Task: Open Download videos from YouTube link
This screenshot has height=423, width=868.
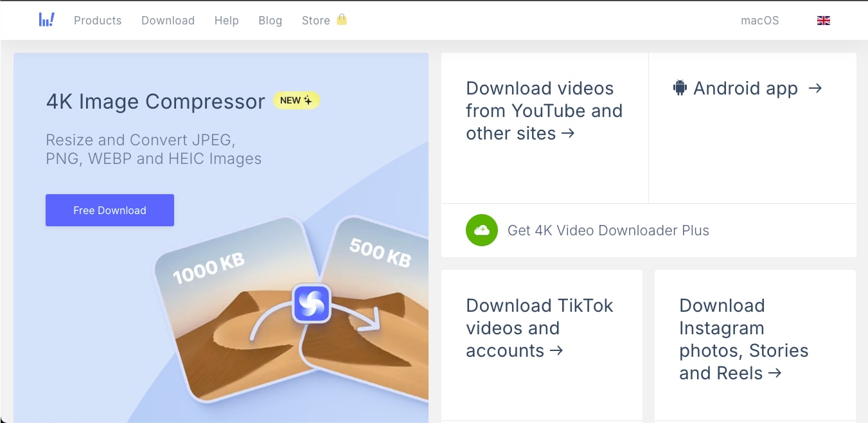Action: (544, 111)
